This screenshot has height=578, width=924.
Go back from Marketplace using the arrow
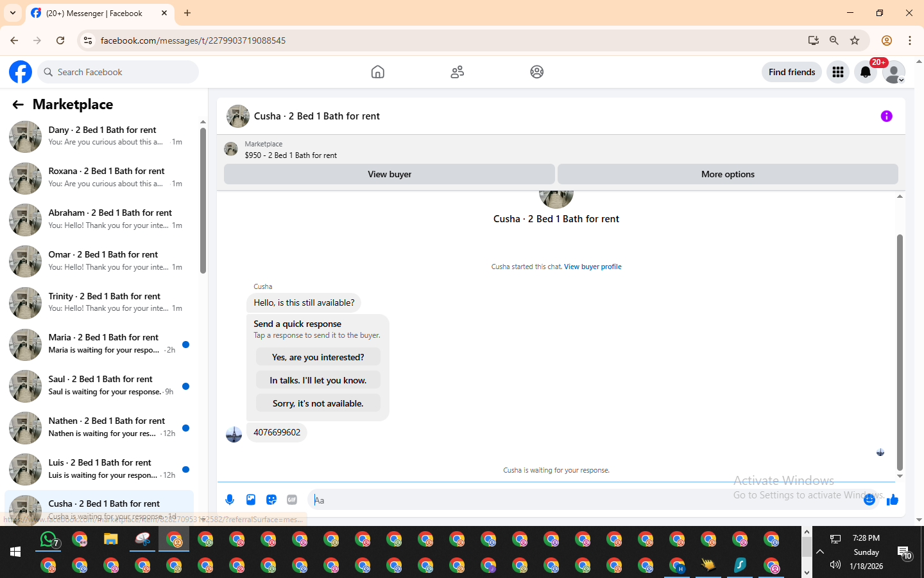(18, 104)
